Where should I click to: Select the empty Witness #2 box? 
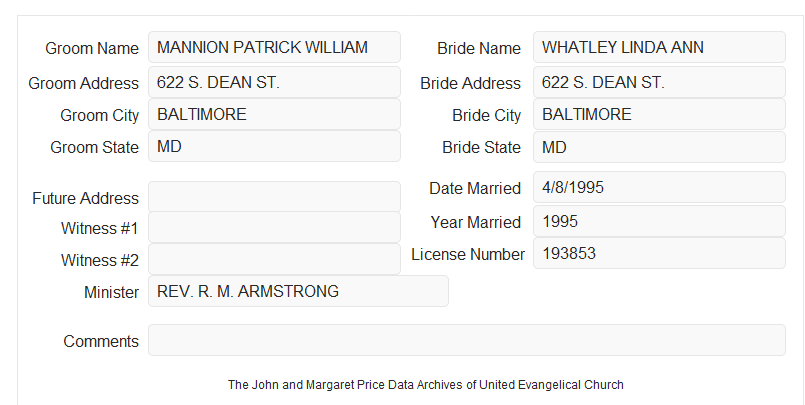click(x=274, y=259)
